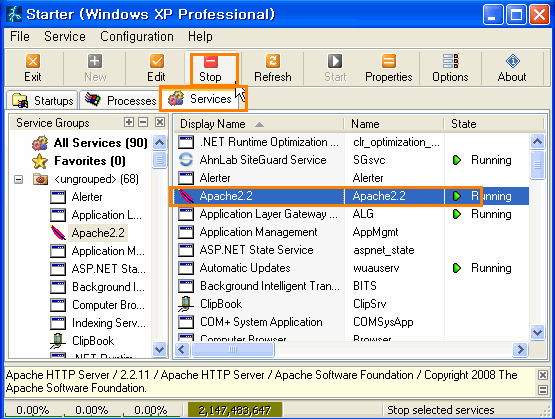Click the right arrow of horizontal scrollbar
The width and height of the screenshot is (555, 419).
click(520, 350)
